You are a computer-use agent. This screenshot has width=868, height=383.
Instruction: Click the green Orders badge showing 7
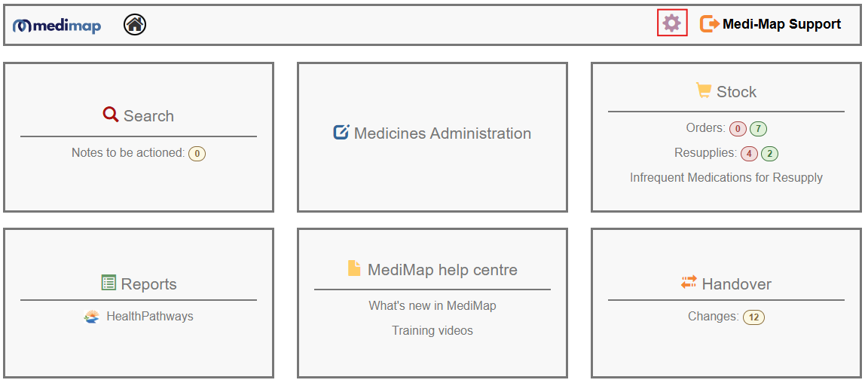tap(759, 129)
